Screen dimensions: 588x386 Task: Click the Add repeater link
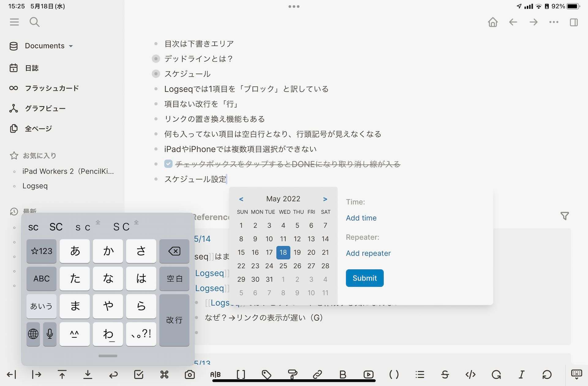(x=368, y=253)
